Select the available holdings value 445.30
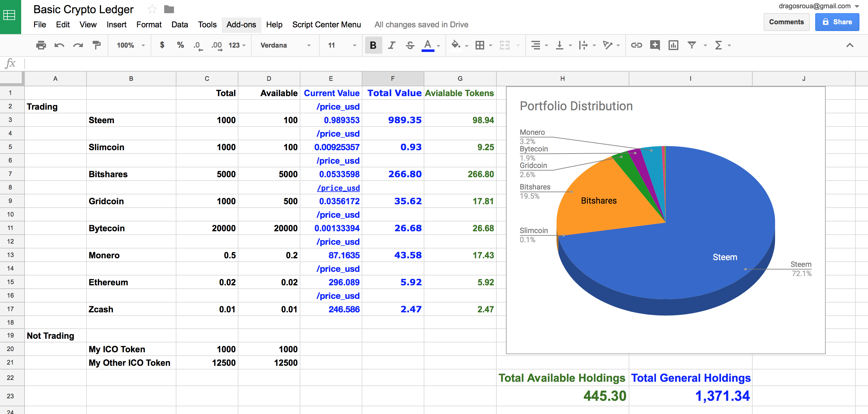Screen dimensions: 868x414 tap(562, 396)
